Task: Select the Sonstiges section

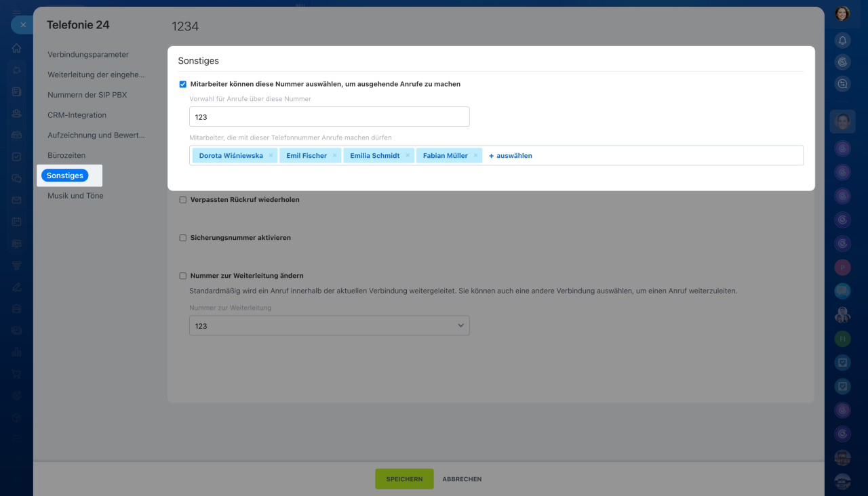Action: click(65, 175)
